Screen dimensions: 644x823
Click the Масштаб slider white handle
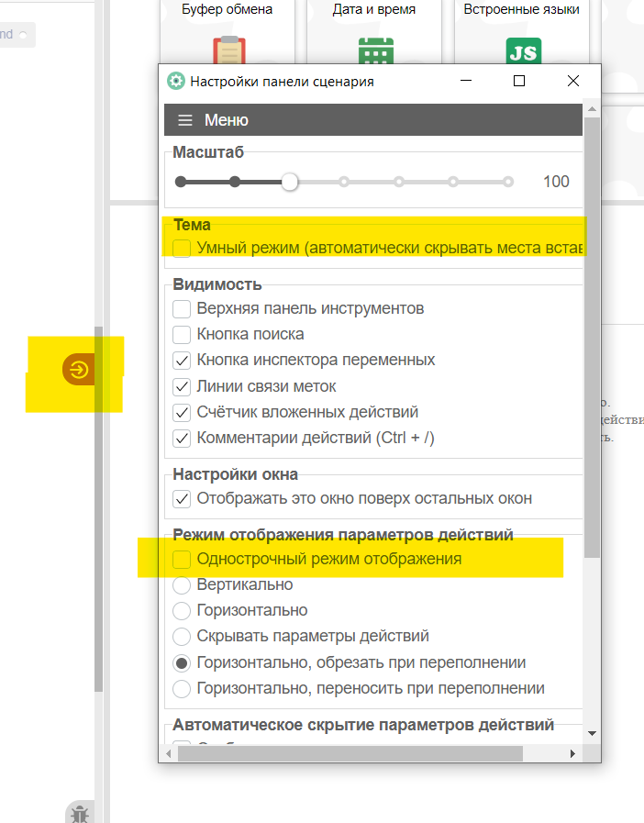[x=289, y=182]
